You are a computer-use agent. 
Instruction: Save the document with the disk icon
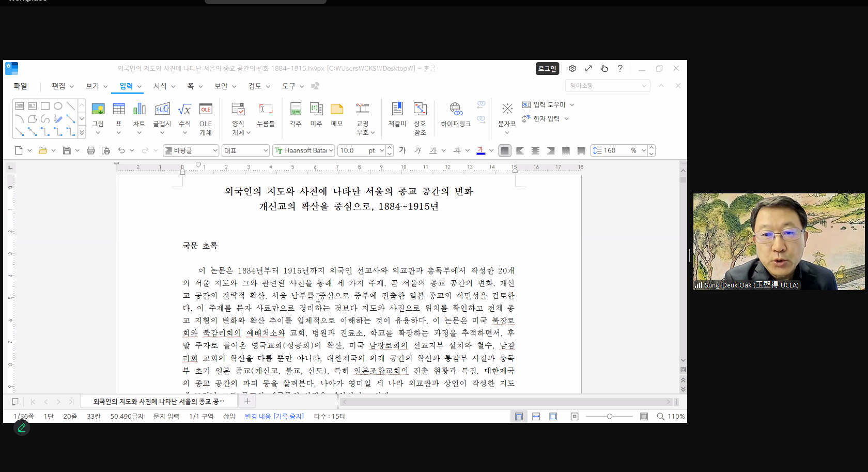67,150
